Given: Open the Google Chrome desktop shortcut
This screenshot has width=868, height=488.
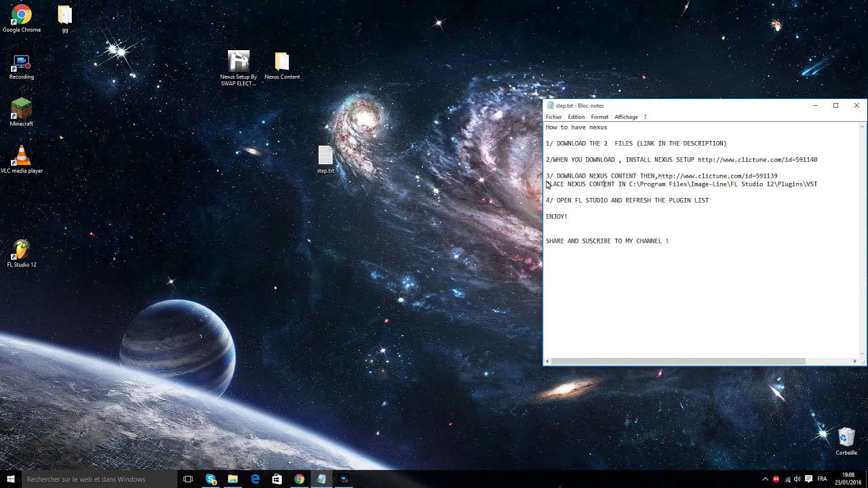Looking at the screenshot, I should [x=22, y=19].
